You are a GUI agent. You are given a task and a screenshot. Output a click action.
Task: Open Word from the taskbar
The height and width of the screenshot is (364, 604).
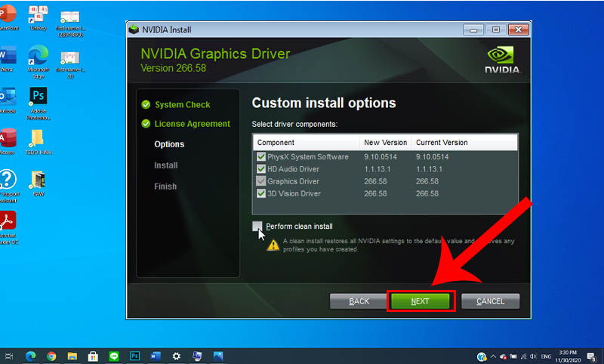pyautogui.click(x=156, y=356)
